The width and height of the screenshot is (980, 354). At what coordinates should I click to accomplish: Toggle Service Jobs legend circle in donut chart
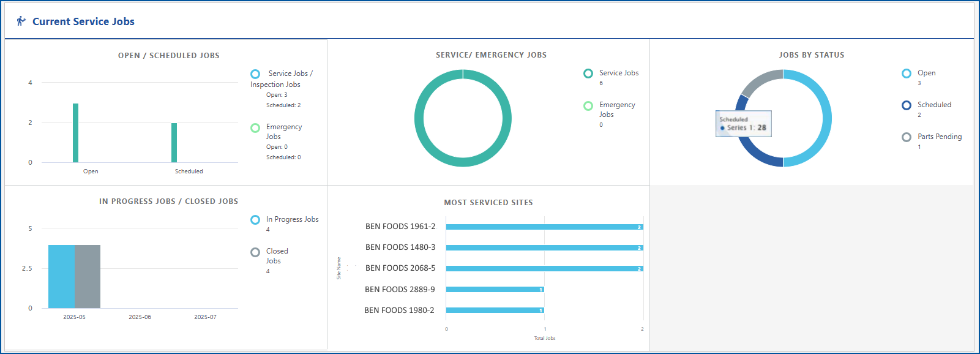tap(588, 73)
